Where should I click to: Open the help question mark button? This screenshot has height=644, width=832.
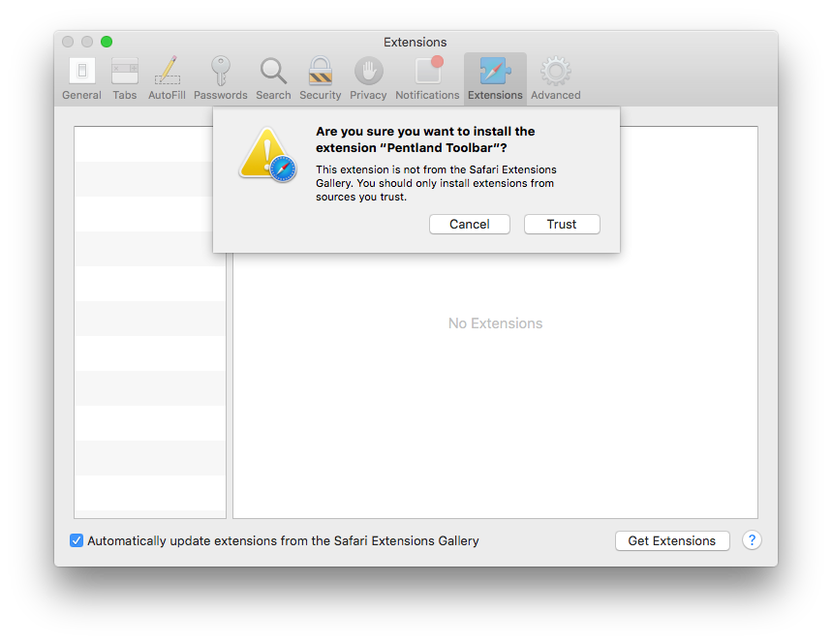coord(752,540)
